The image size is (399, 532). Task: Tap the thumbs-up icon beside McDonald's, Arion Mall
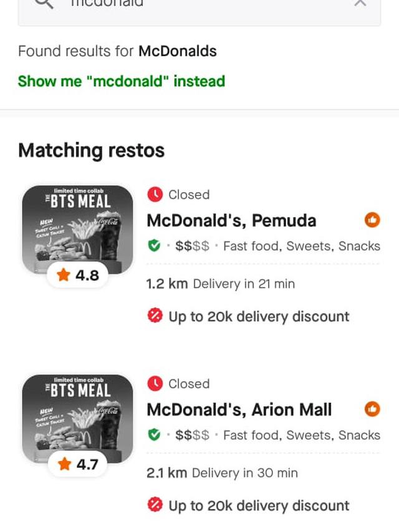[x=373, y=409]
